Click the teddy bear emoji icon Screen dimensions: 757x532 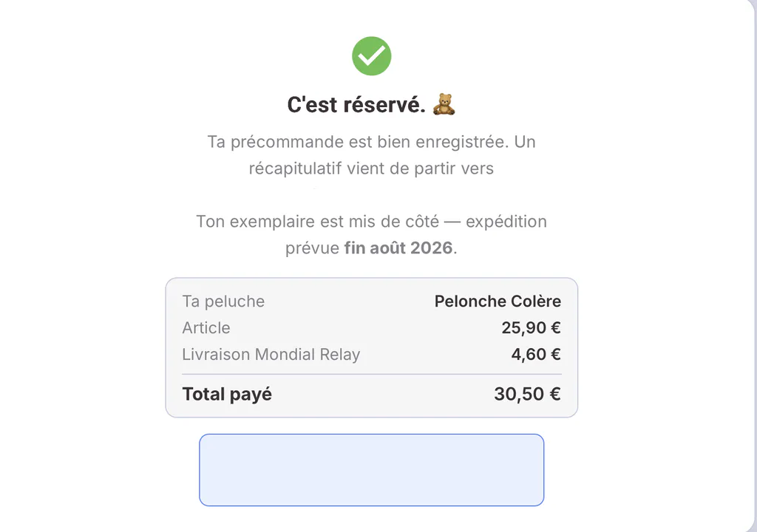coord(444,104)
